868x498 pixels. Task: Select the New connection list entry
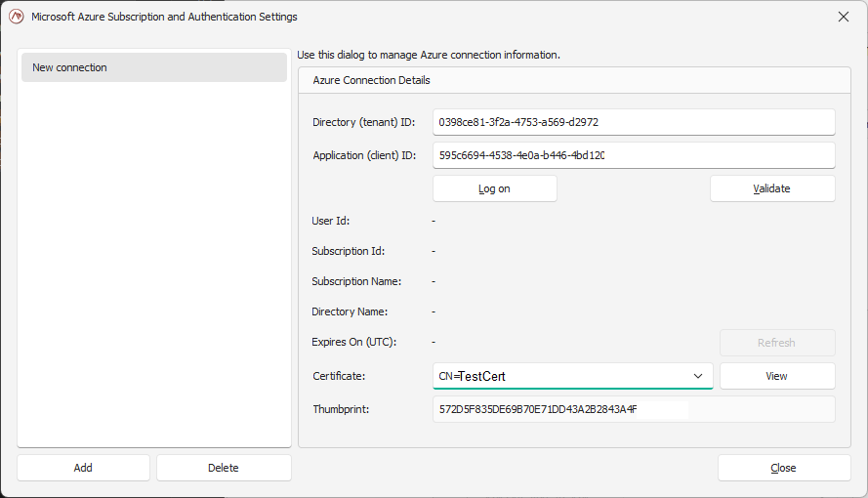tap(154, 67)
